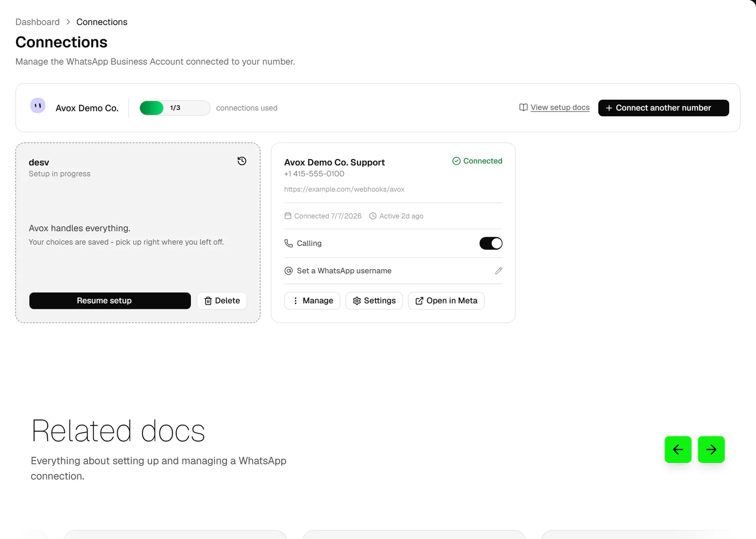The image size is (756, 539).
Task: Open Dashboard breadcrumb link
Action: (x=38, y=22)
